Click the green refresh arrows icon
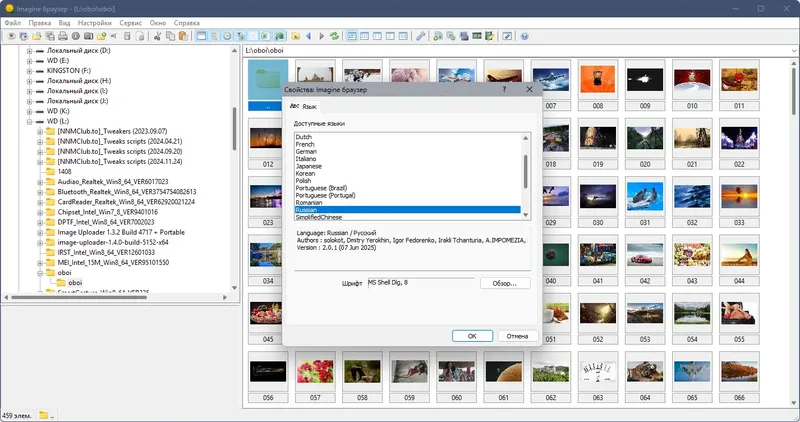Viewport: 800px width, 422px height. point(334,36)
